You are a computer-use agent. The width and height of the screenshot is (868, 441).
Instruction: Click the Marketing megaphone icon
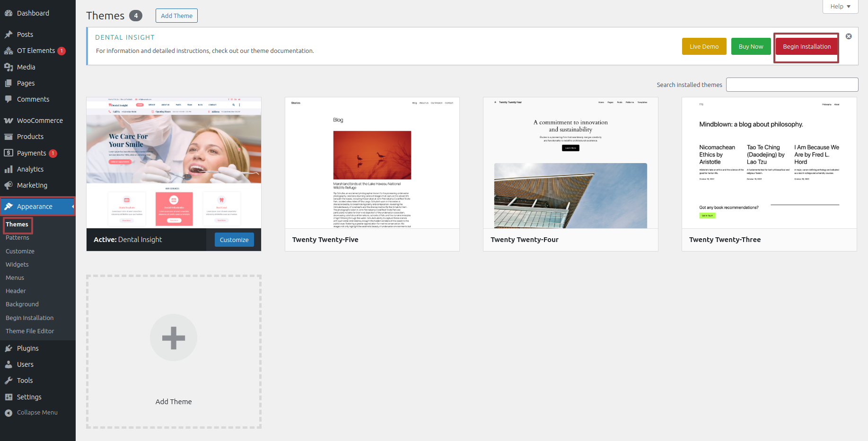click(x=9, y=185)
